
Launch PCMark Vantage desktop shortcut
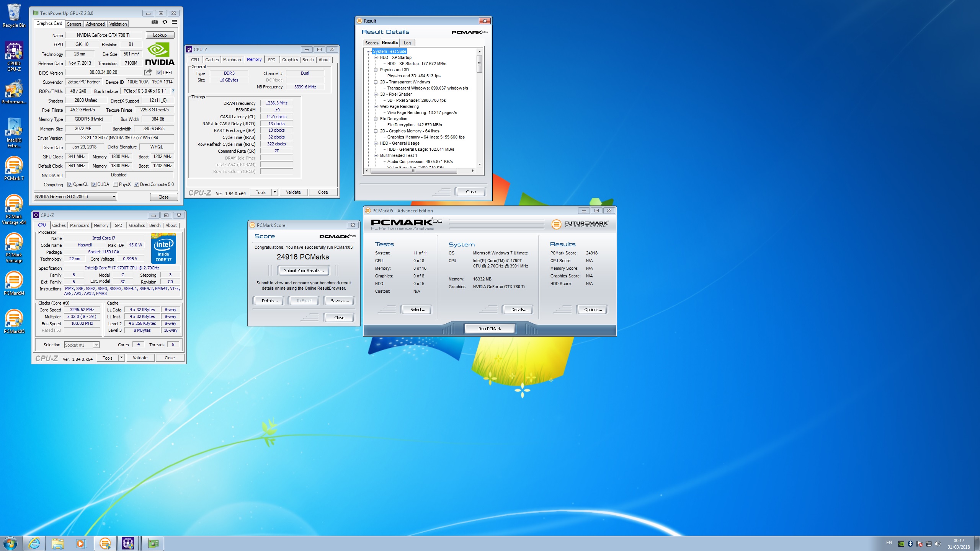pos(14,248)
